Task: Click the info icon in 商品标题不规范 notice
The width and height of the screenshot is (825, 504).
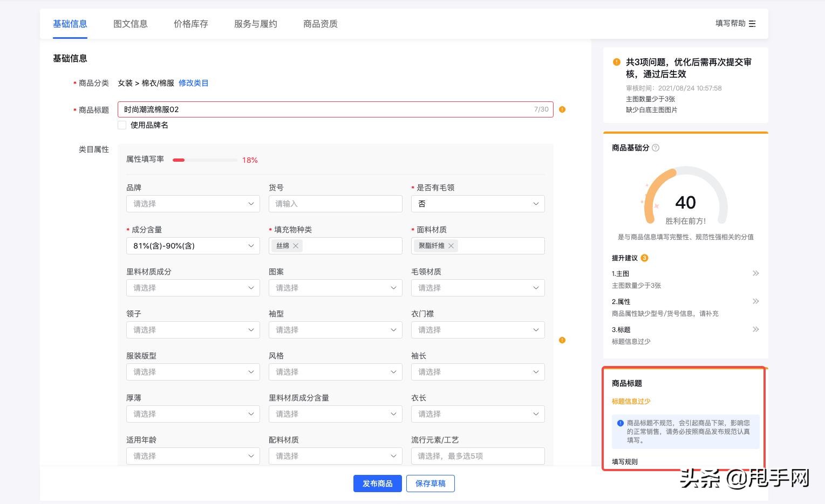Action: [621, 423]
